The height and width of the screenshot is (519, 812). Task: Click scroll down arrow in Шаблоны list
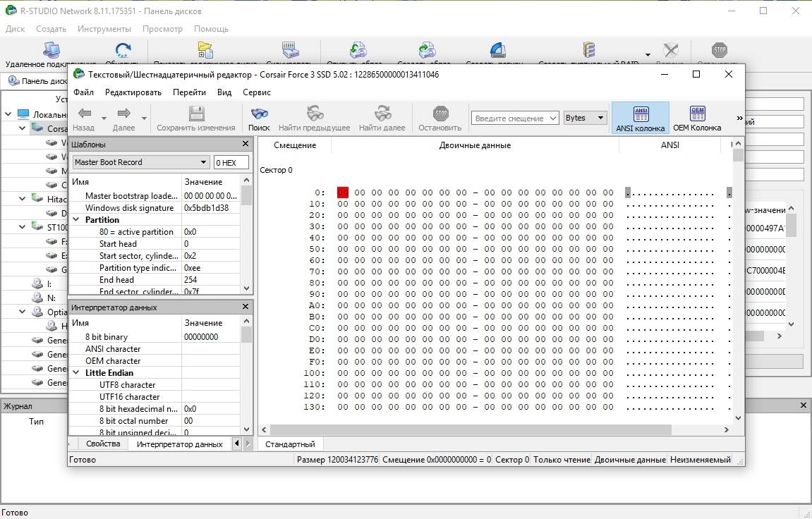coord(246,288)
